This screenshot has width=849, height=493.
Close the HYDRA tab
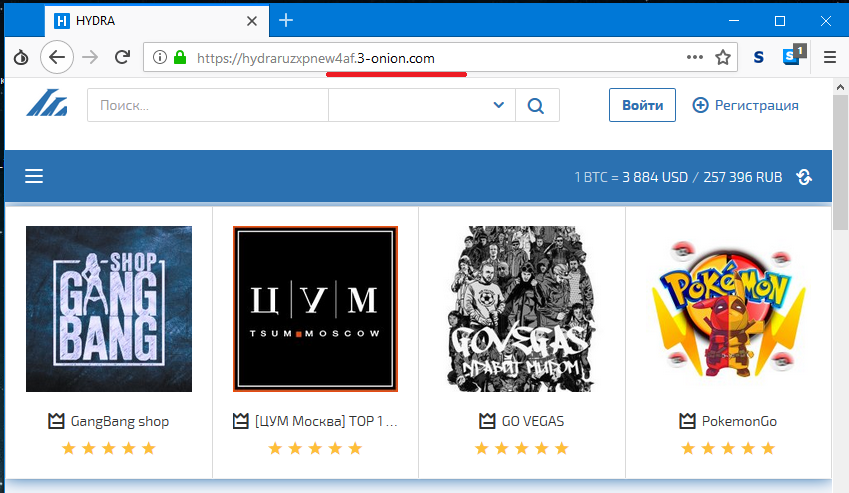pos(252,21)
